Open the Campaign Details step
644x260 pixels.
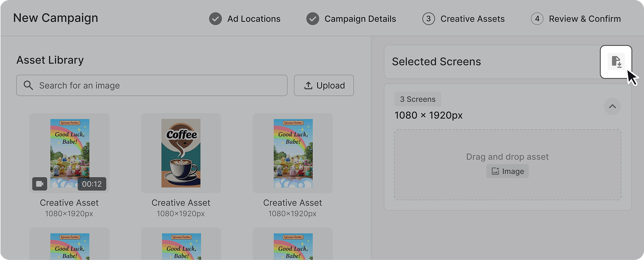click(360, 19)
